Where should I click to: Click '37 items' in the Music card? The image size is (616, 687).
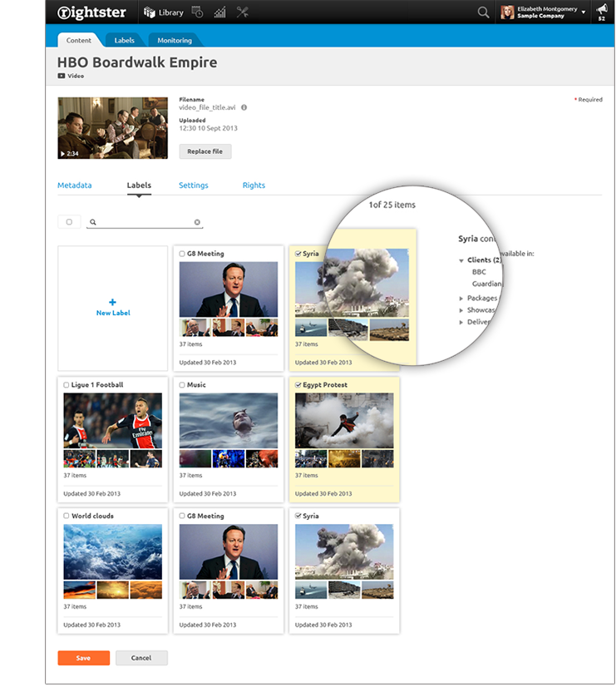coord(191,476)
